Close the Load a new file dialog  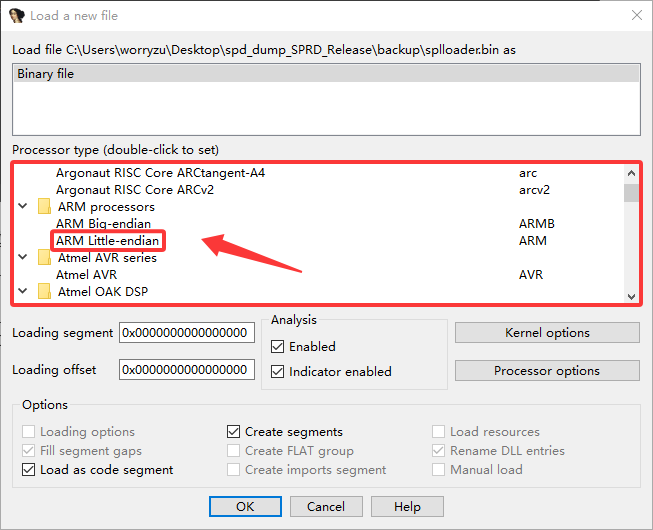(636, 16)
